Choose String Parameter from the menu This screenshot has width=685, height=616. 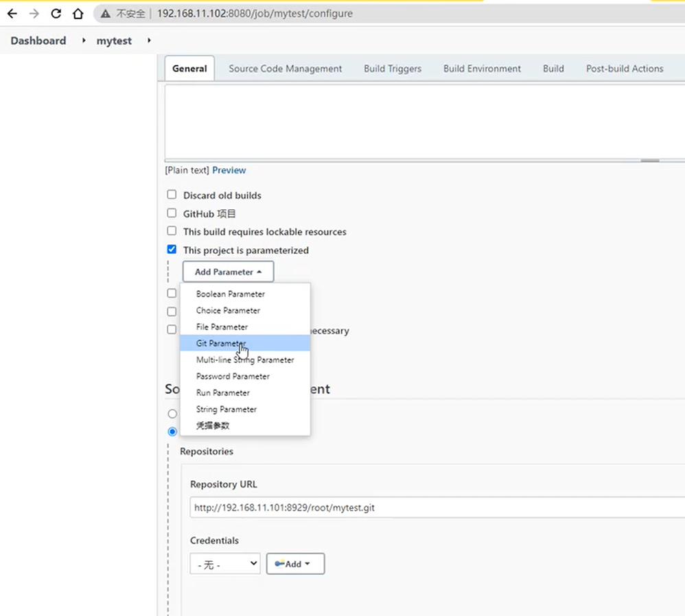click(245, 410)
